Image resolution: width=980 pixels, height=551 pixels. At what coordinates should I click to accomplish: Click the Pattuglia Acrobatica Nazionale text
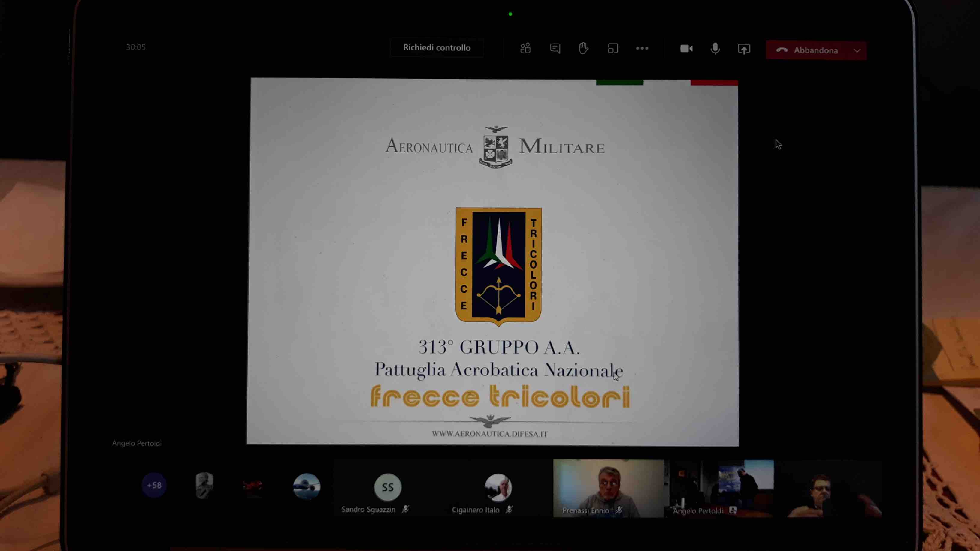click(x=498, y=370)
